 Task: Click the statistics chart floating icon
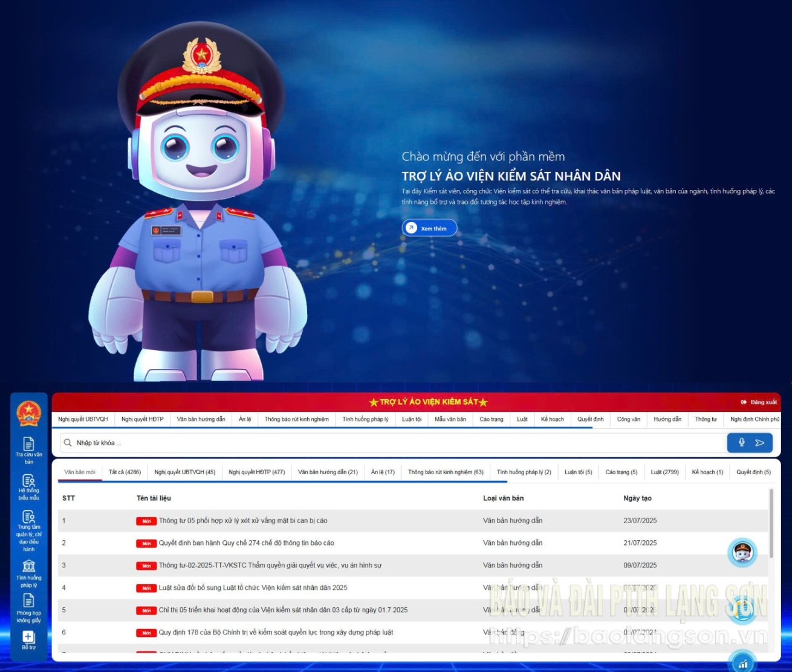tap(742, 662)
